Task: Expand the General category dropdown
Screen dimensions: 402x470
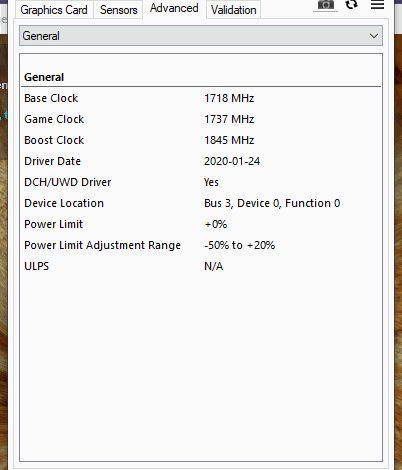Action: click(201, 36)
